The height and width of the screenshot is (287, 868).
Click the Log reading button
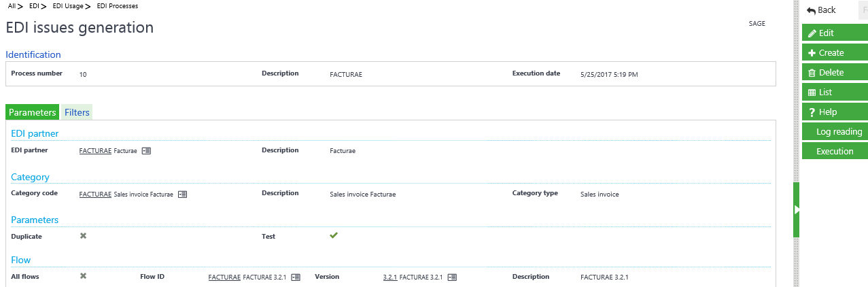click(834, 131)
